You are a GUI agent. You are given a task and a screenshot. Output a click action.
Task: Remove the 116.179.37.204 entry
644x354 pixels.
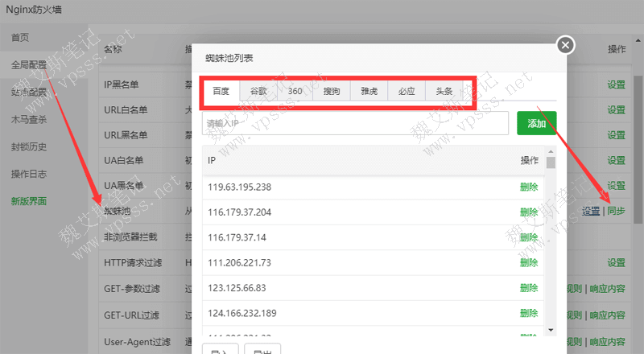click(x=528, y=212)
